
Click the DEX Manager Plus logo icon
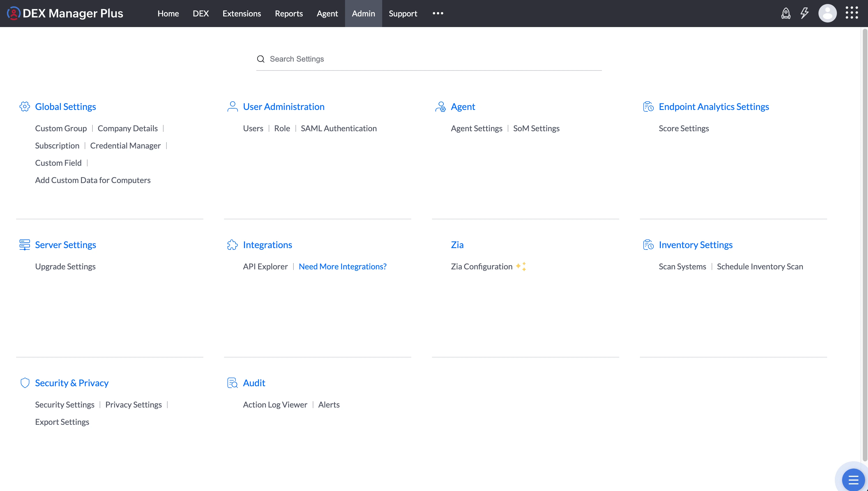pos(14,13)
